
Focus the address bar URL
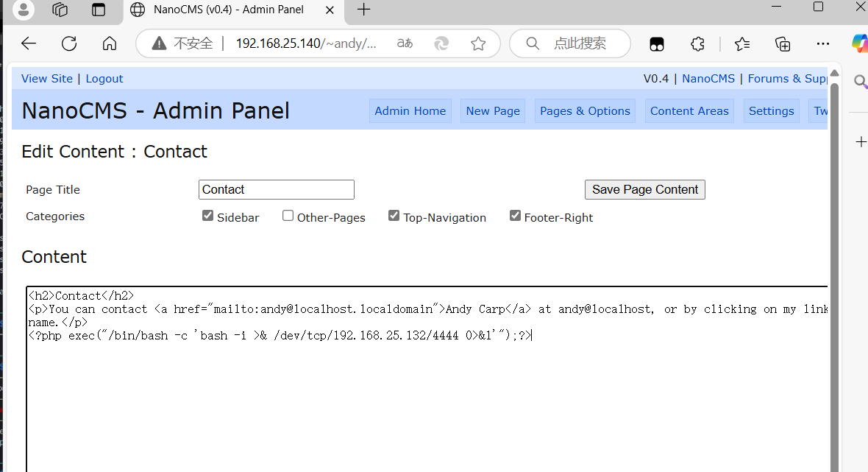tap(306, 43)
